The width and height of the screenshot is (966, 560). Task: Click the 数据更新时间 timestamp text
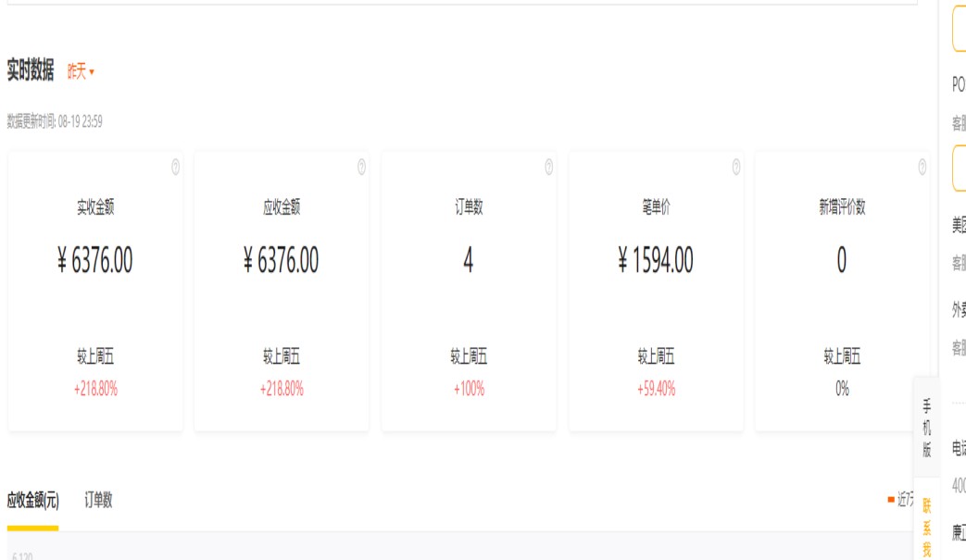click(55, 121)
